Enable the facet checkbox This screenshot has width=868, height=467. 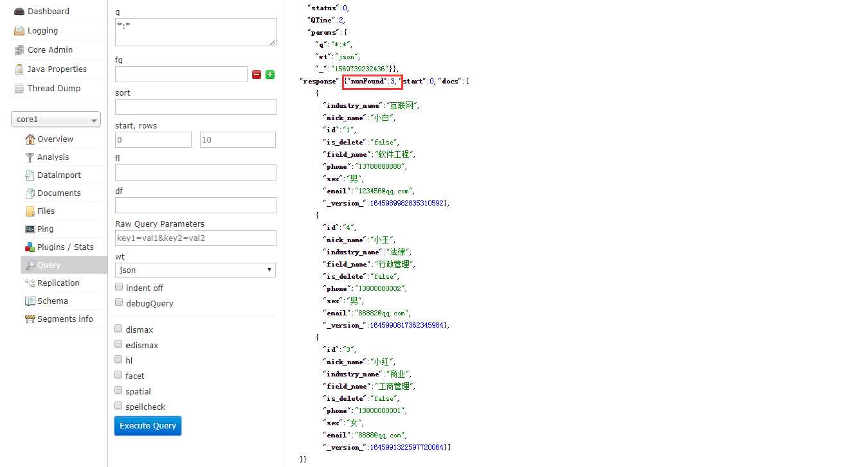[x=118, y=375]
